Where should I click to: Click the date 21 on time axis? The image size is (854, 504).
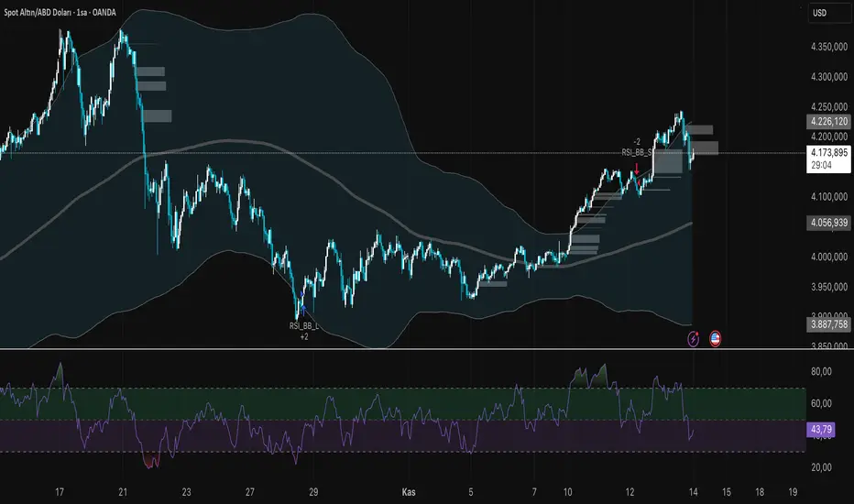pyautogui.click(x=123, y=492)
